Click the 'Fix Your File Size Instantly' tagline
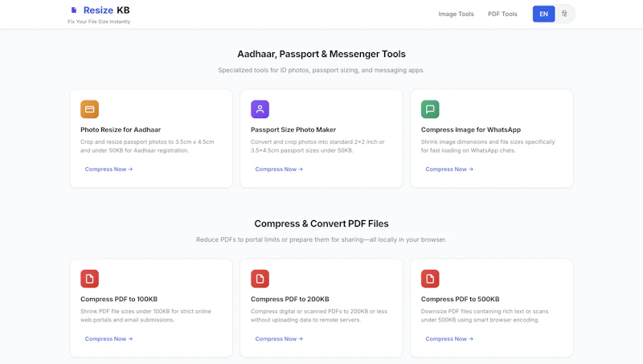 point(99,22)
